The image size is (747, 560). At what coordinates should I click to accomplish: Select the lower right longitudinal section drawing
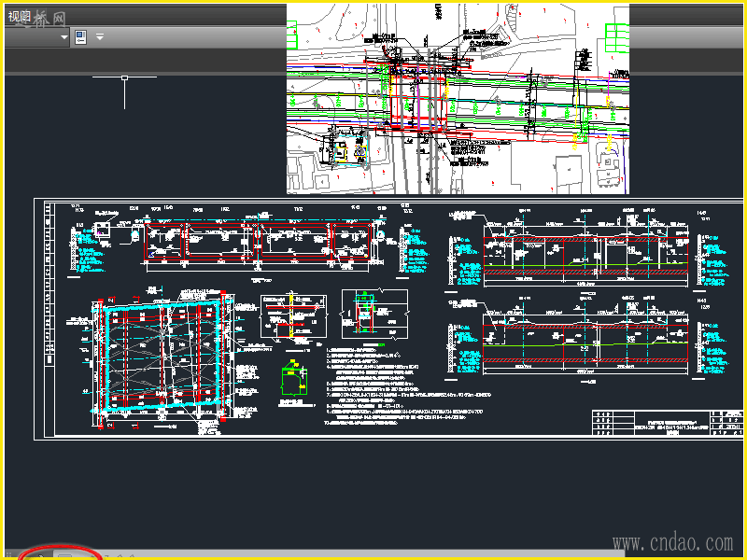(x=586, y=343)
